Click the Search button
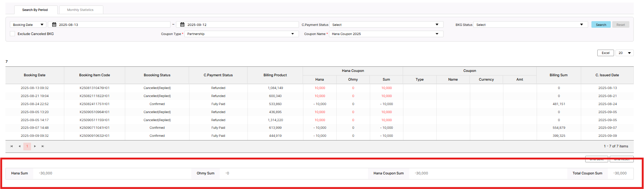 click(x=601, y=25)
